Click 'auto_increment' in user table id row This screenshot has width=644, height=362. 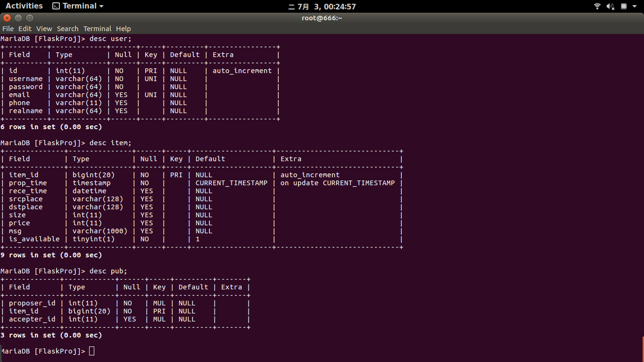point(242,71)
